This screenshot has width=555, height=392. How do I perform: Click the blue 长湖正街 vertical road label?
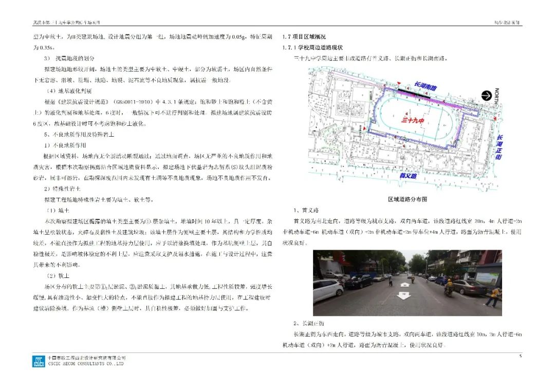coord(499,147)
